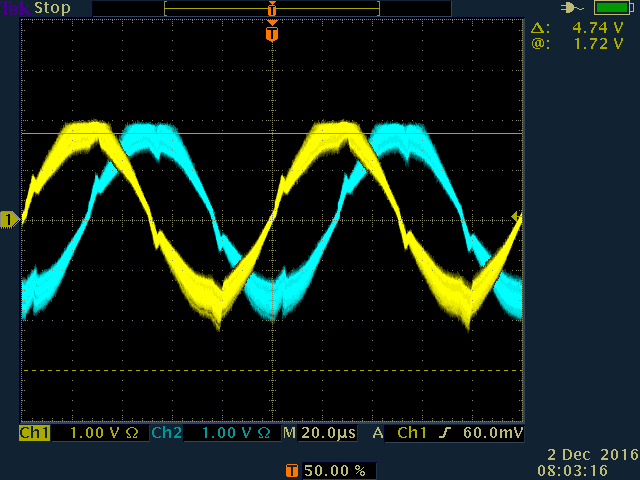Click the Tek logo
This screenshot has width=640, height=480.
16,8
